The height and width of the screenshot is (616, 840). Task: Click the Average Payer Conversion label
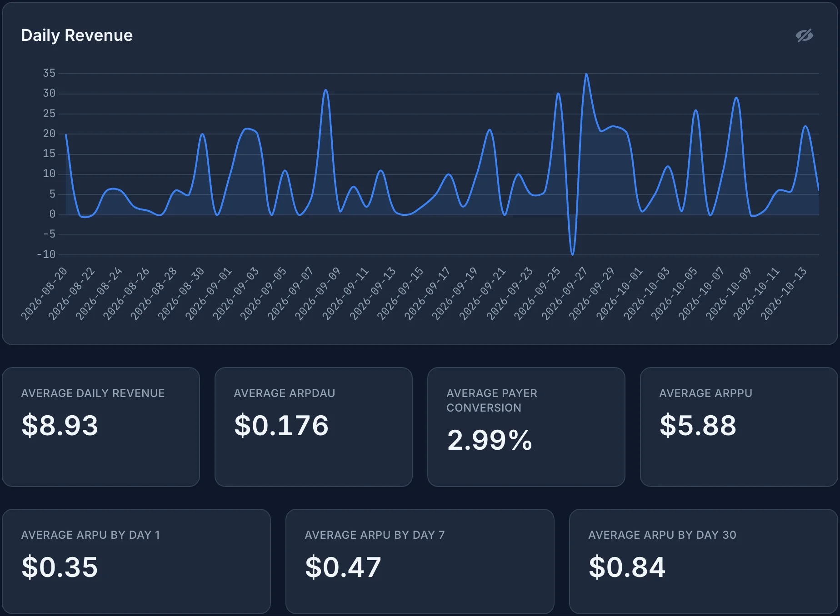(x=492, y=400)
